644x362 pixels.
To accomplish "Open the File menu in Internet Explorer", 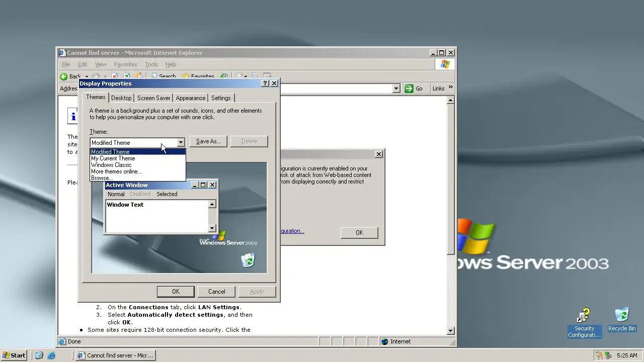I will [x=66, y=64].
